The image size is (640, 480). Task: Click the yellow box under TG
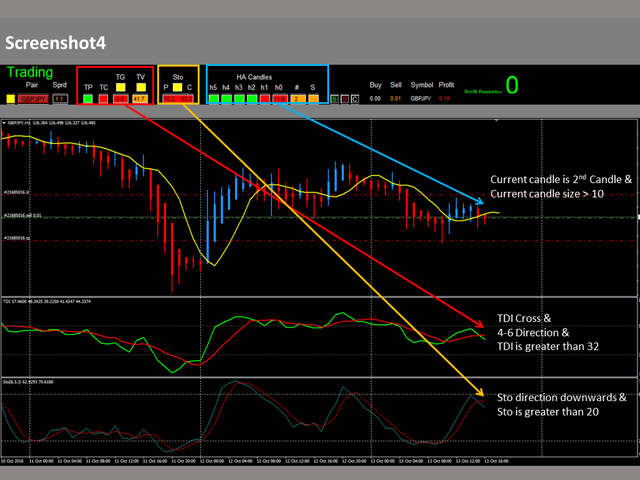tap(120, 87)
